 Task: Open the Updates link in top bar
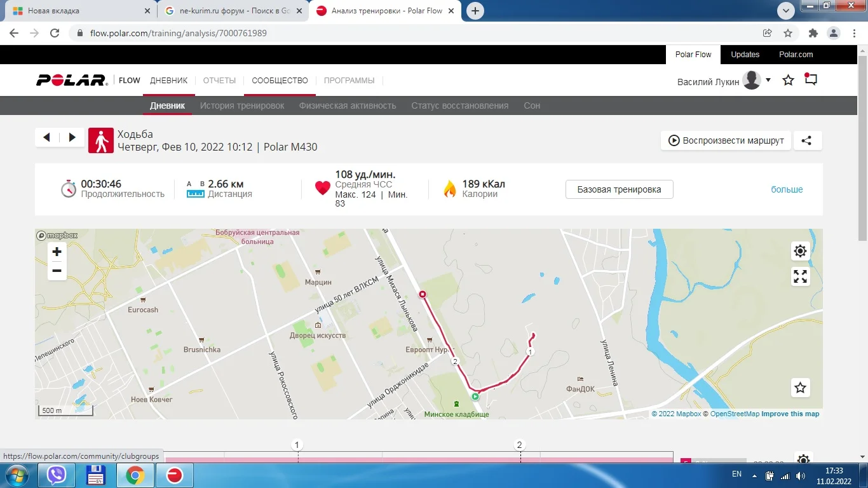pyautogui.click(x=745, y=55)
